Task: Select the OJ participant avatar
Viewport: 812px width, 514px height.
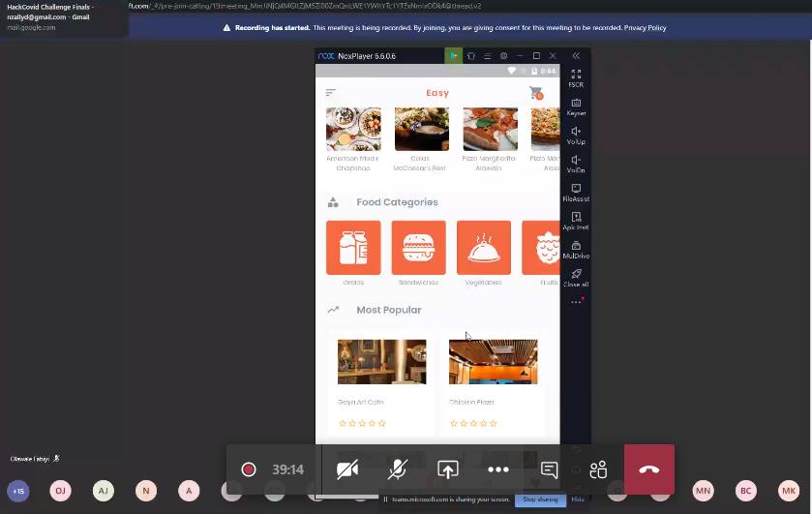Action: coord(61,491)
